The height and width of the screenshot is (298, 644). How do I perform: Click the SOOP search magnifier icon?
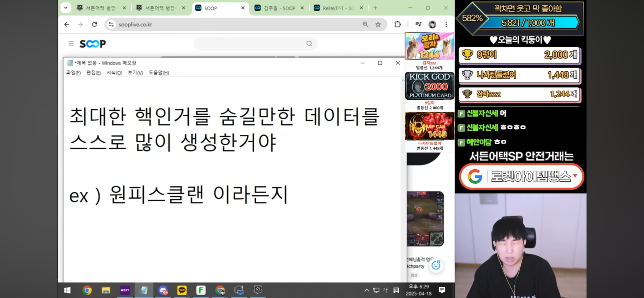(309, 44)
